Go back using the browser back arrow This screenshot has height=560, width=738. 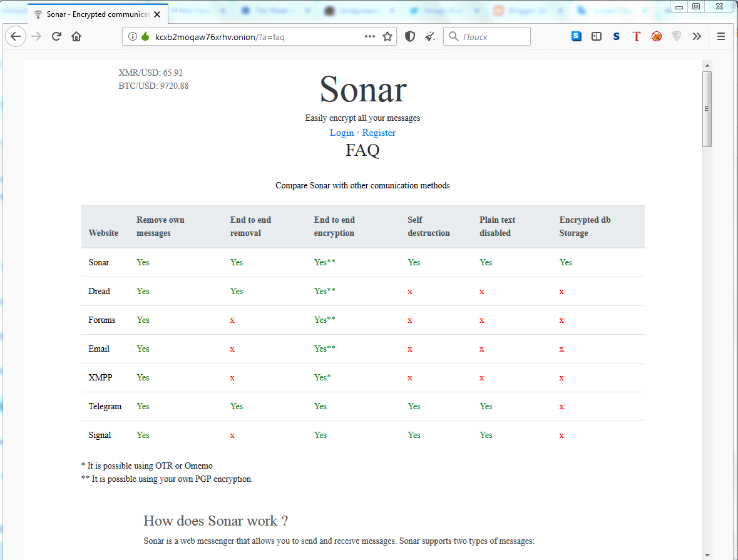pos(16,36)
